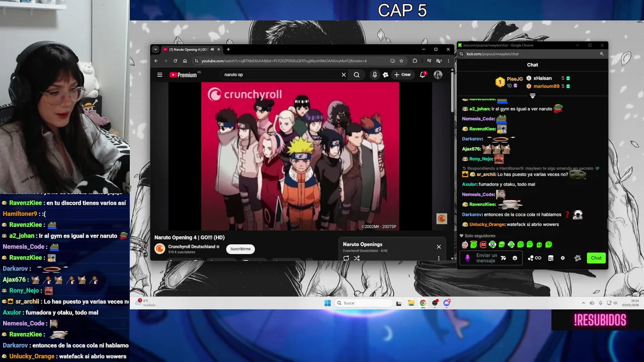This screenshot has width=644, height=362.
Task: Click the Naruto video player frame
Action: [300, 156]
